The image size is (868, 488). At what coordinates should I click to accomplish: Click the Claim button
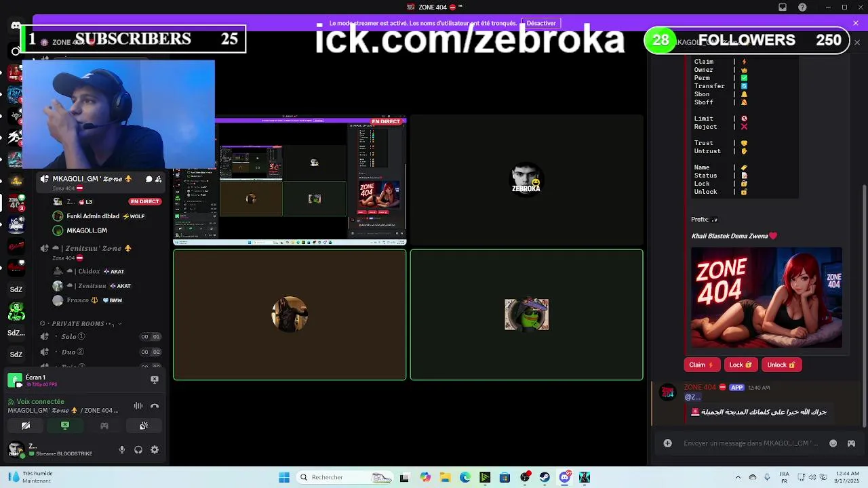[702, 365]
